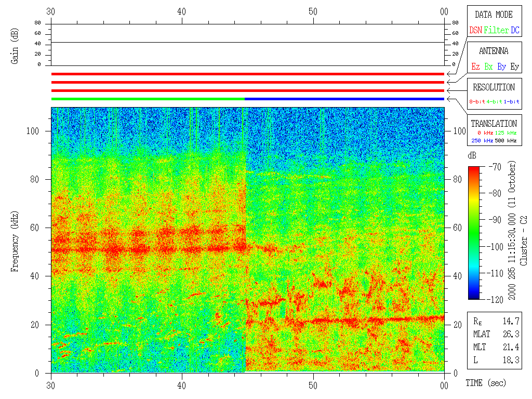Select the green Filter data mode label
532x399 pixels.
(x=496, y=30)
